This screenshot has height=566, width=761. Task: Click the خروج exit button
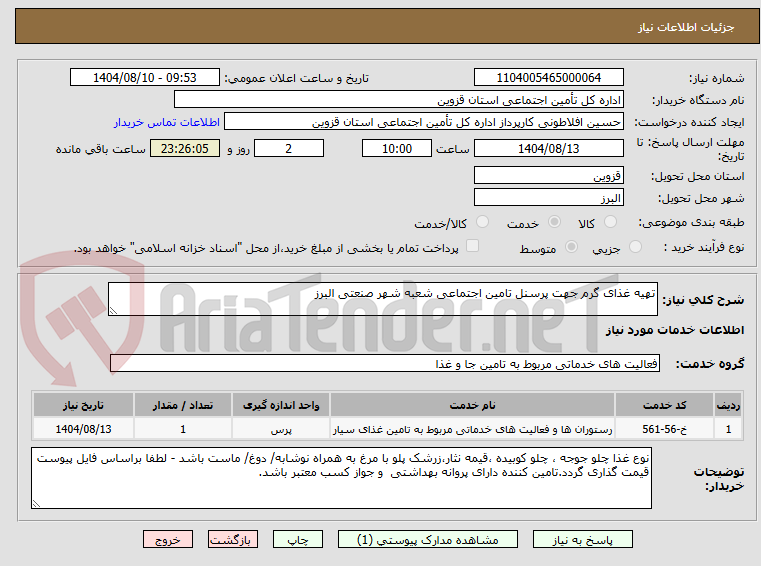click(168, 539)
